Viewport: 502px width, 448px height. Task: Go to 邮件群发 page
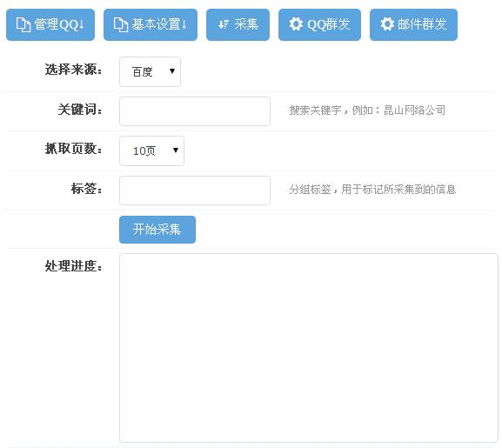click(413, 25)
